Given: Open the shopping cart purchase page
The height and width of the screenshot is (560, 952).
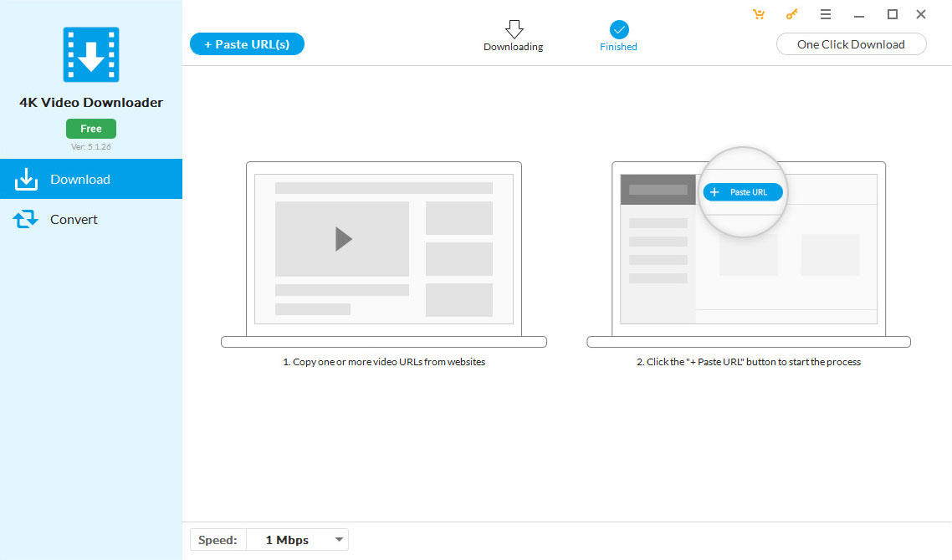Looking at the screenshot, I should tap(759, 14).
